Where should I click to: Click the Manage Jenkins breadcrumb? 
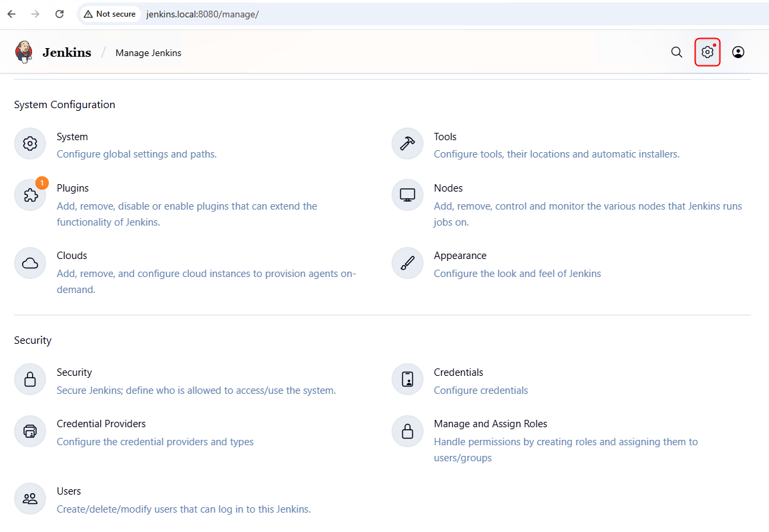point(148,53)
